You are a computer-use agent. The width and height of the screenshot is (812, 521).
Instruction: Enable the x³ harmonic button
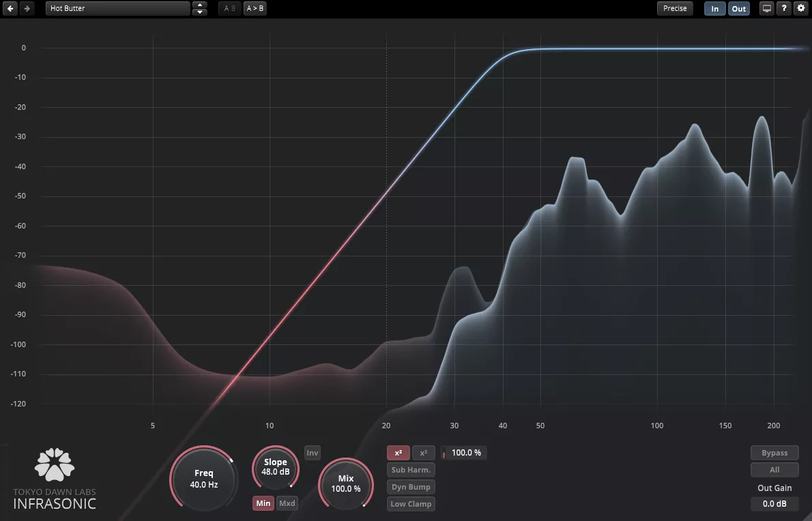click(x=423, y=453)
